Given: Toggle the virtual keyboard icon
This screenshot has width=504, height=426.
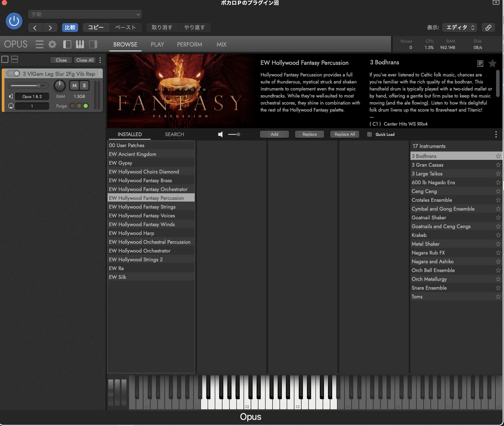Looking at the screenshot, I should click(x=80, y=44).
